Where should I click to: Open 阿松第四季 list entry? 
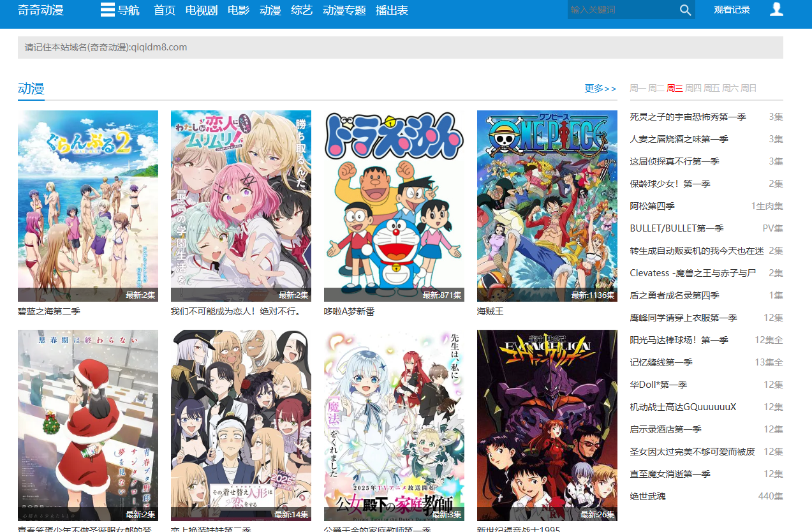(652, 206)
